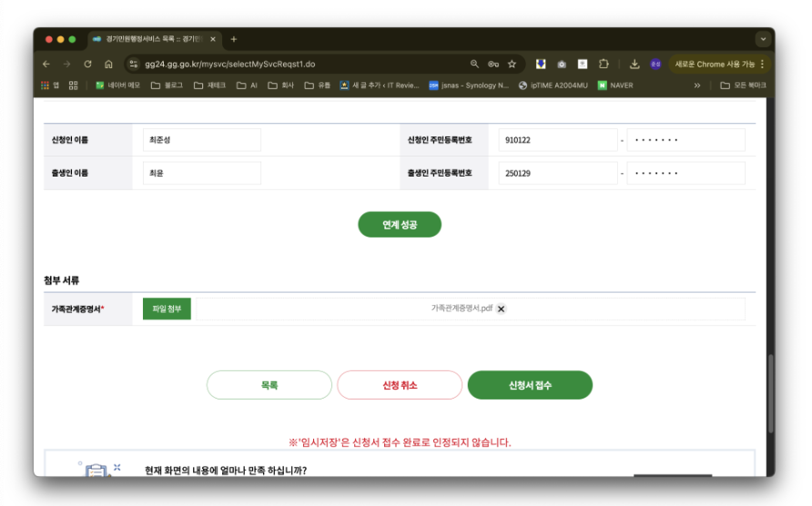Image resolution: width=812 pixels, height=506 pixels.
Task: Expand the tab search dropdown arrow
Action: point(763,39)
